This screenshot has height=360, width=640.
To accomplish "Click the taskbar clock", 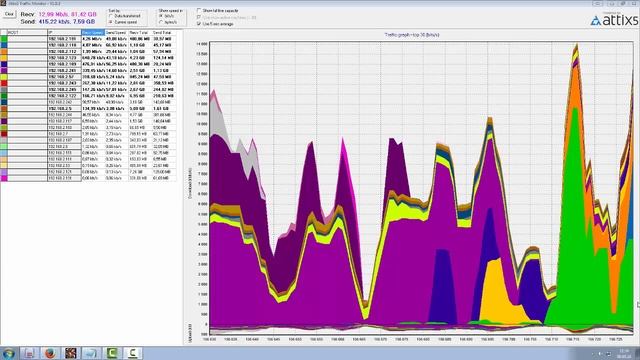I will tap(624, 353).
